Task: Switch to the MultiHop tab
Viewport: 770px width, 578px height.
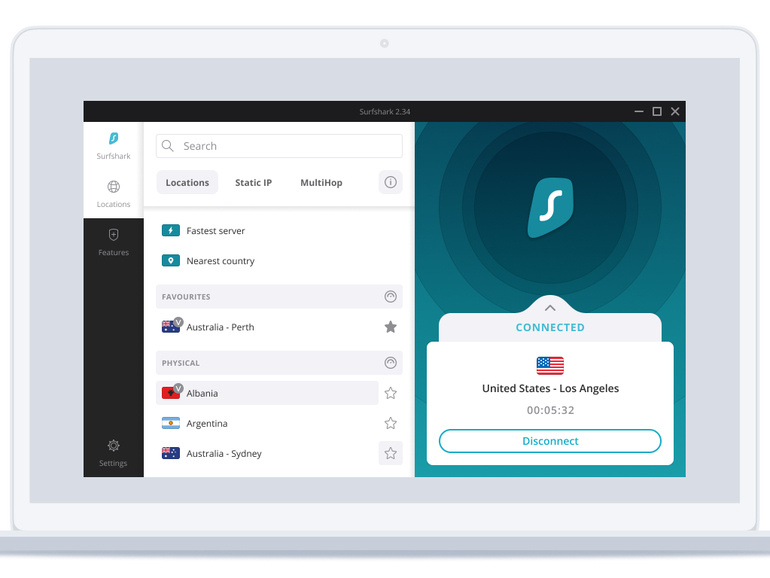Action: click(x=321, y=183)
